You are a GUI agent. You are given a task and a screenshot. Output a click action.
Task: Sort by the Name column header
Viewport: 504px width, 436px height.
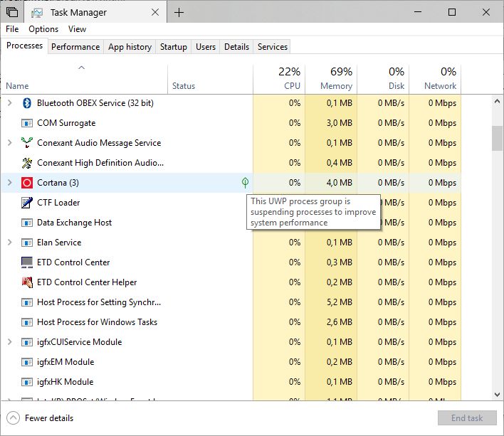[x=84, y=80]
